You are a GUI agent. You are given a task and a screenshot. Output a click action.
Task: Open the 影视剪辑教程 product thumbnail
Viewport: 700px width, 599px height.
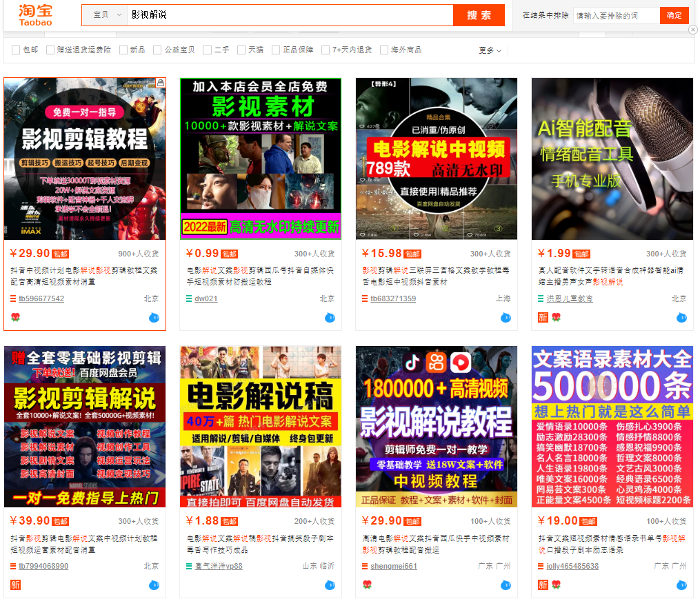coord(85,159)
